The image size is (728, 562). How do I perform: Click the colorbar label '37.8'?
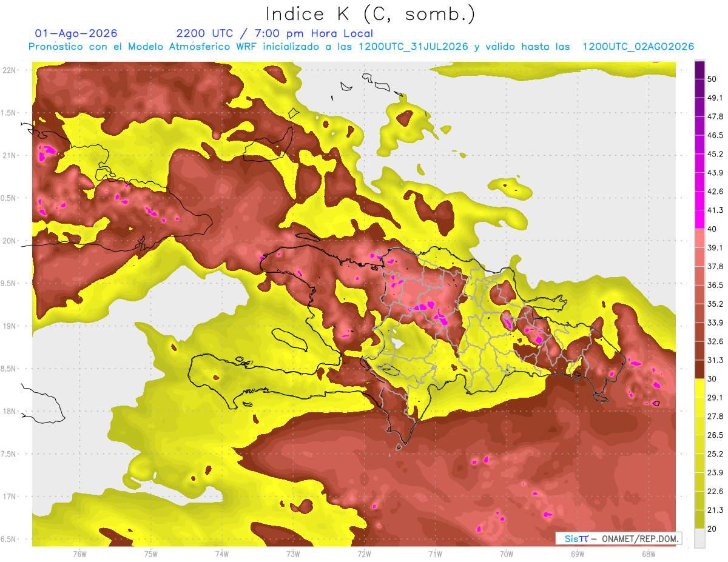pyautogui.click(x=716, y=266)
